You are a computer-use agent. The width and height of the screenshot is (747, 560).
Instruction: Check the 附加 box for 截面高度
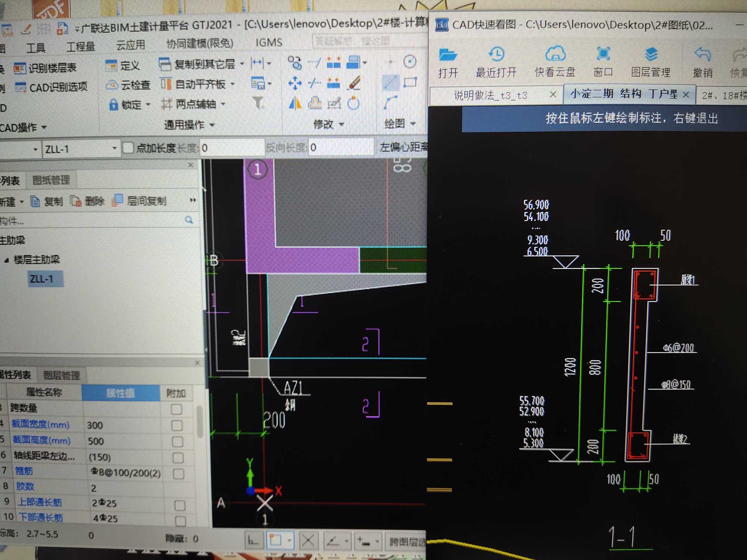(x=178, y=442)
